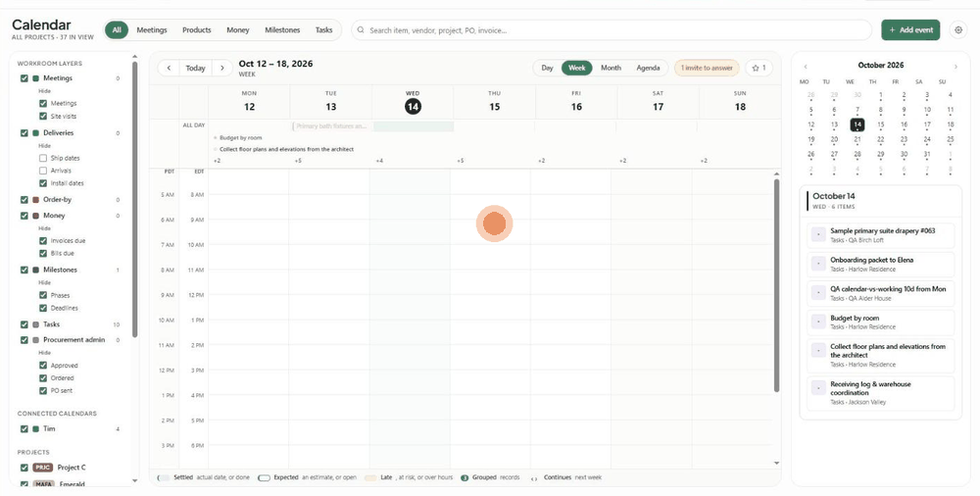980x496 pixels.
Task: Go to next week arrow
Action: (x=221, y=69)
